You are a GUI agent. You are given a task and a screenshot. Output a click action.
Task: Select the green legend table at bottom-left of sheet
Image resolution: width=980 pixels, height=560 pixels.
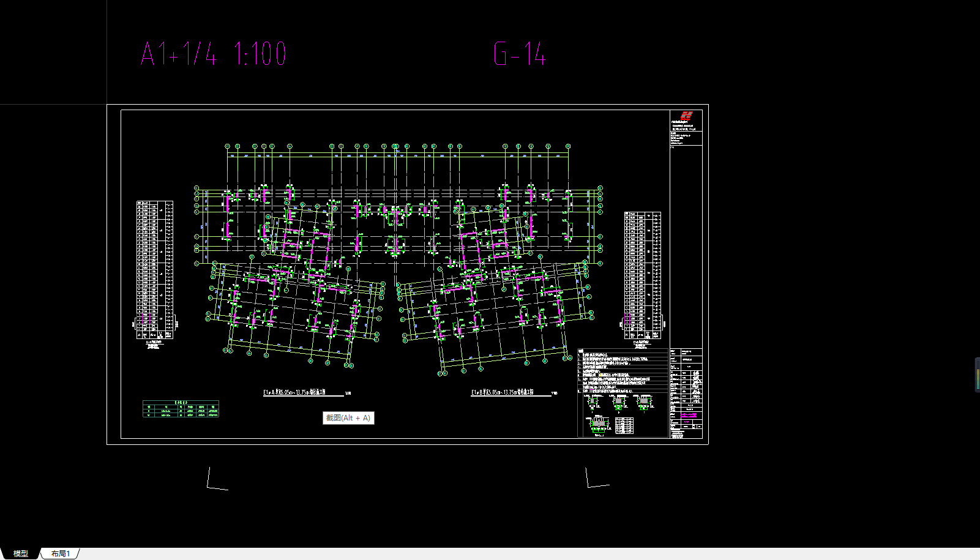181,409
